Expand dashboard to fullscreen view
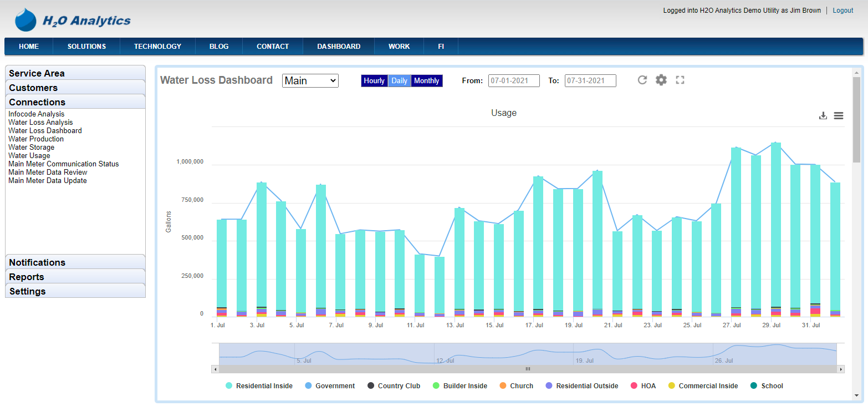This screenshot has height=406, width=868. 680,80
